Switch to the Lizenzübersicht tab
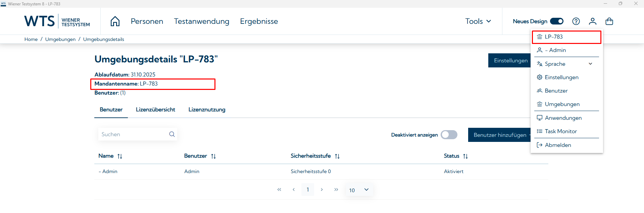This screenshot has height=213, width=644. pyautogui.click(x=155, y=109)
